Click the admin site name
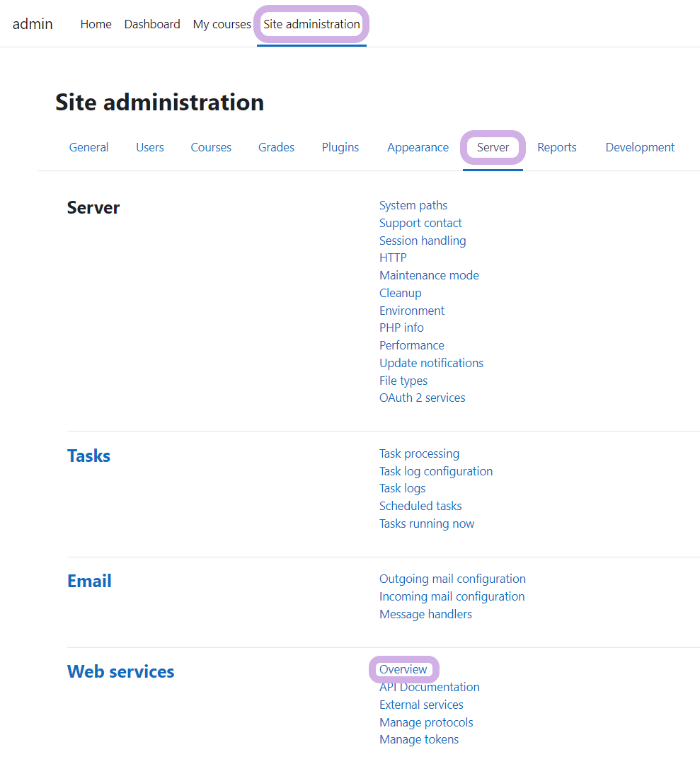Image resolution: width=700 pixels, height=764 pixels. tap(33, 24)
